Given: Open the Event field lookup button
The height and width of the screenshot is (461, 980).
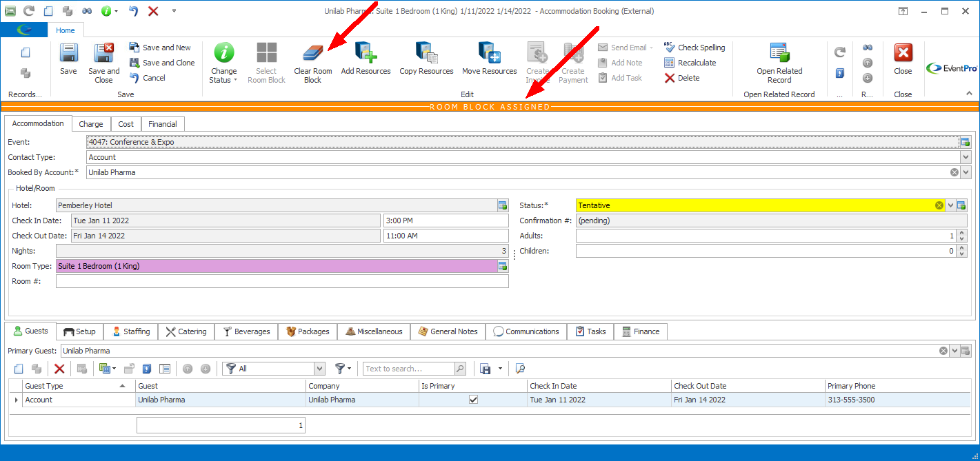Looking at the screenshot, I should (x=966, y=142).
